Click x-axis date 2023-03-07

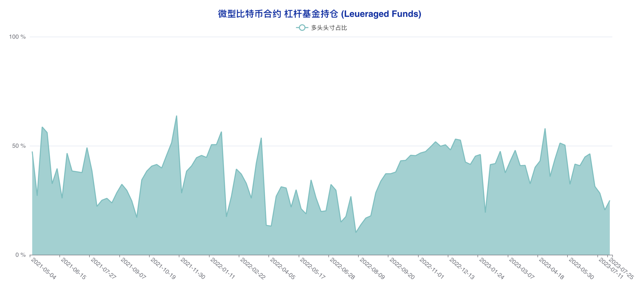point(522,269)
